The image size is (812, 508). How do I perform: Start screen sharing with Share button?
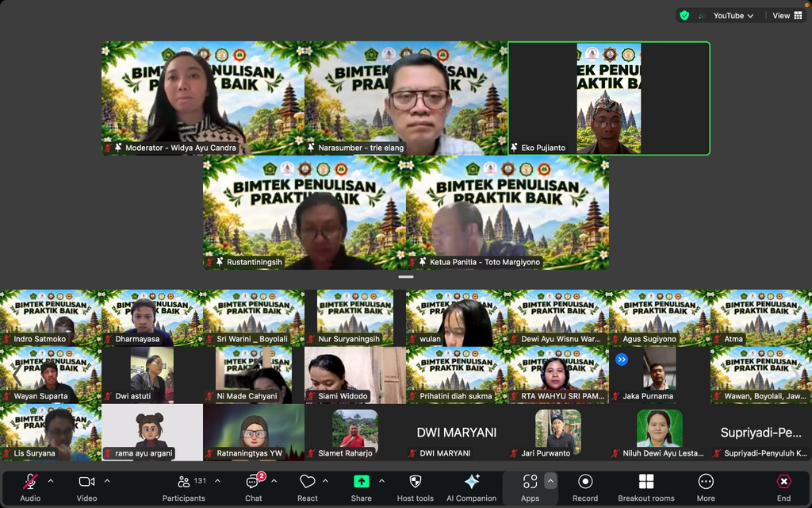click(361, 488)
